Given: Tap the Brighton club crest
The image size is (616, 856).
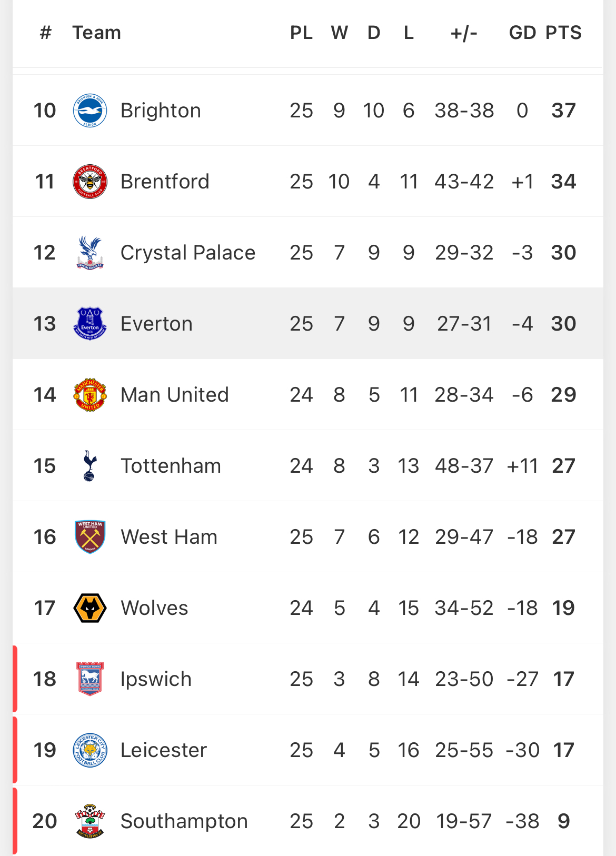Looking at the screenshot, I should tap(90, 111).
